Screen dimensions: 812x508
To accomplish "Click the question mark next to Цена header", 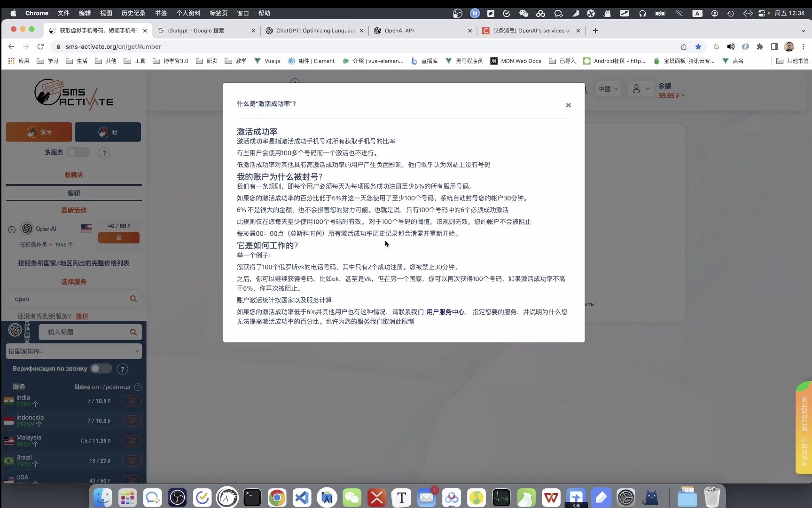I will click(x=138, y=387).
